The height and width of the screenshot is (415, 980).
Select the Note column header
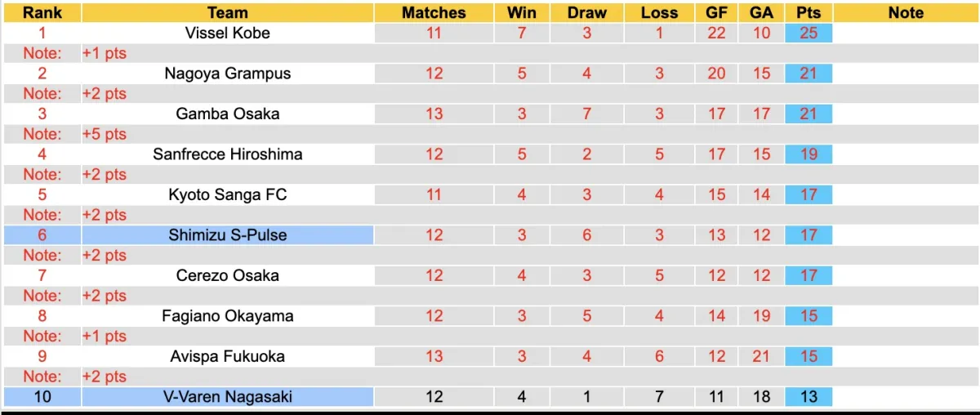[906, 13]
